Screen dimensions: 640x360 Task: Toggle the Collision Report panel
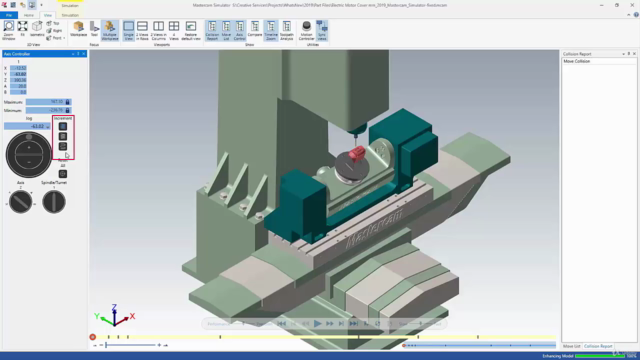[212, 30]
